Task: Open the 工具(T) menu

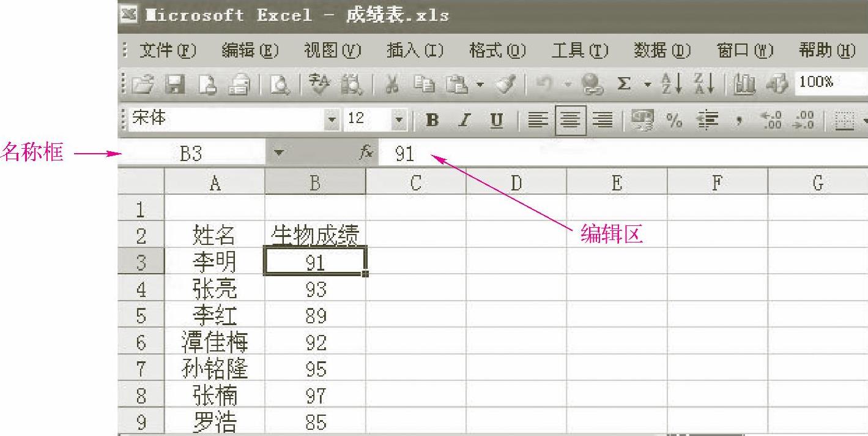Action: [580, 50]
